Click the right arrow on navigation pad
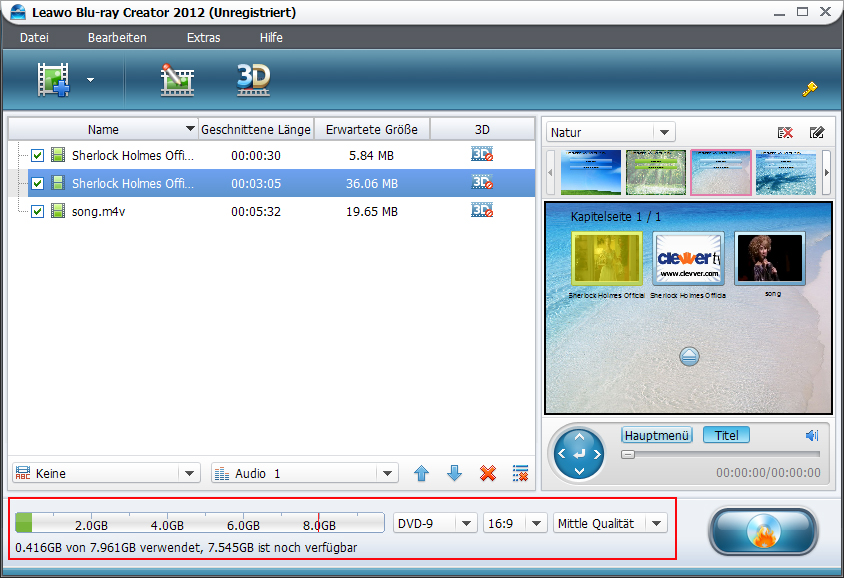 pyautogui.click(x=597, y=454)
